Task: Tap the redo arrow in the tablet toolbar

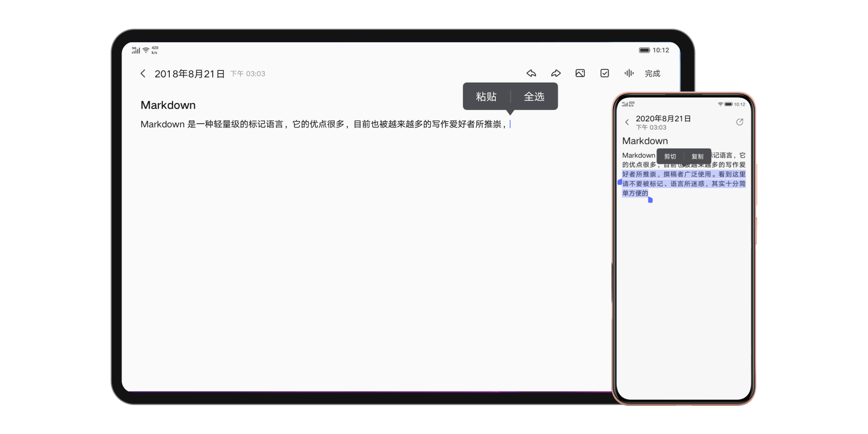Action: [x=556, y=73]
